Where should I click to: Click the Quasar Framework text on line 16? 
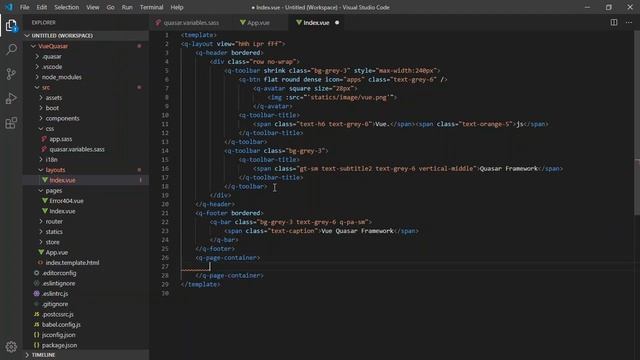pos(509,169)
